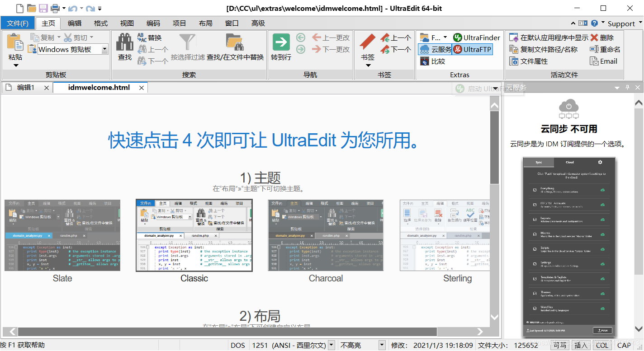
Task: Close the 云服务 side panel
Action: (x=638, y=87)
